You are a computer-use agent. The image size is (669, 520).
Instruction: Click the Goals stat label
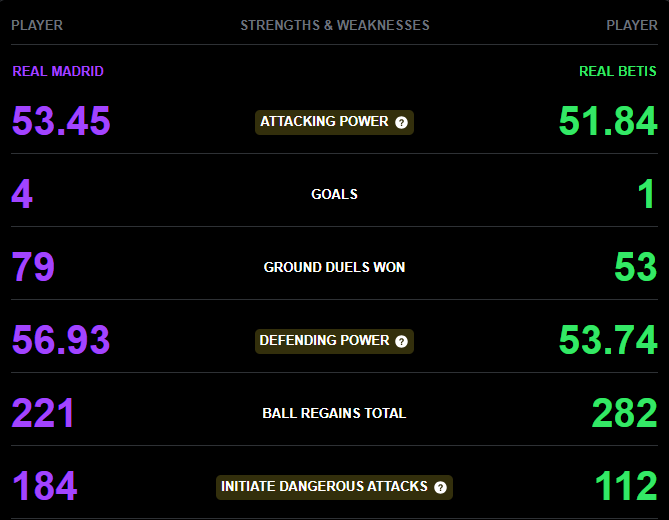coord(334,195)
